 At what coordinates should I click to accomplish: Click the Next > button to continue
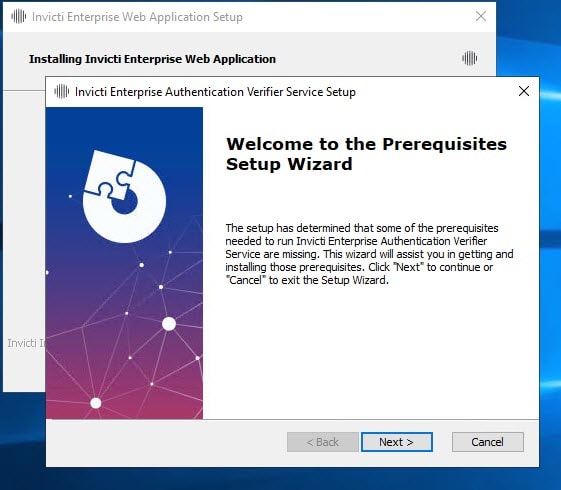click(x=396, y=442)
